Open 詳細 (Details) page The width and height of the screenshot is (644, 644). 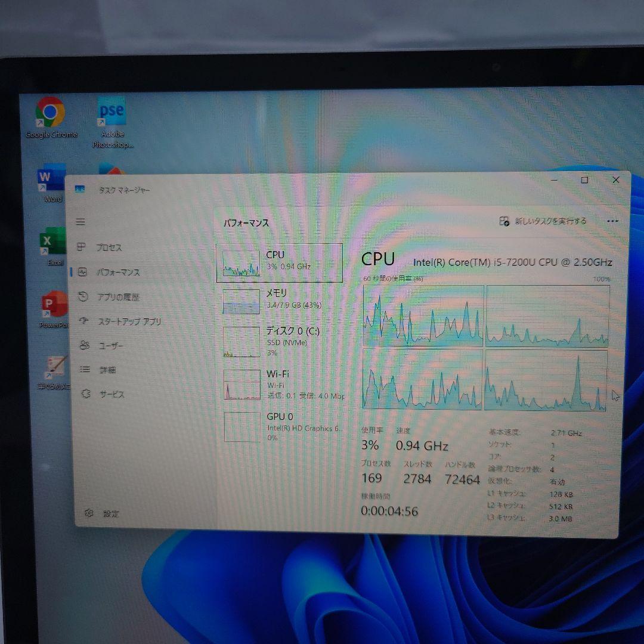pyautogui.click(x=106, y=370)
